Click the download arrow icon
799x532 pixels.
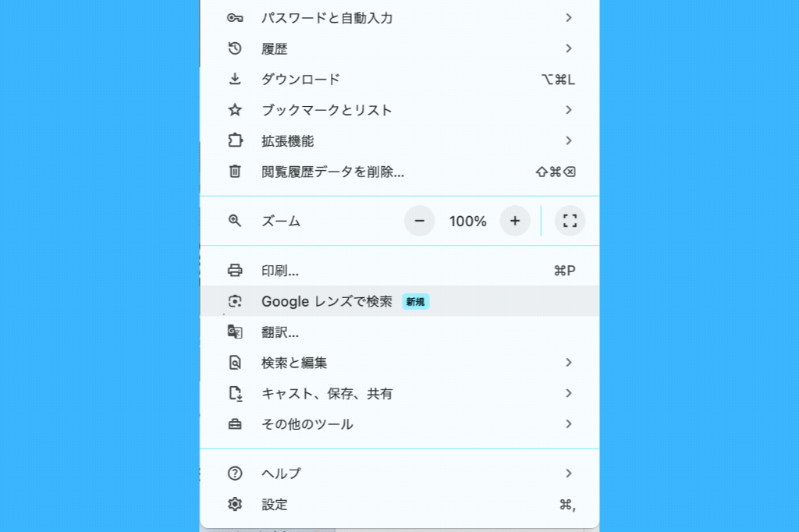[235, 79]
